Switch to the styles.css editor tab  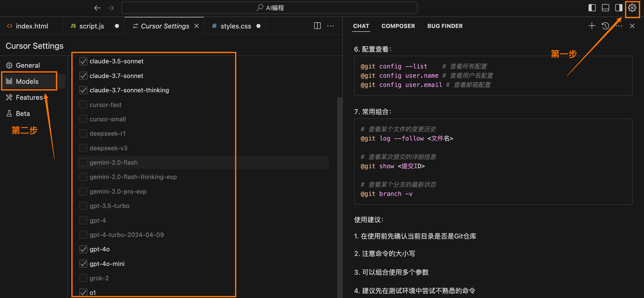(x=236, y=26)
